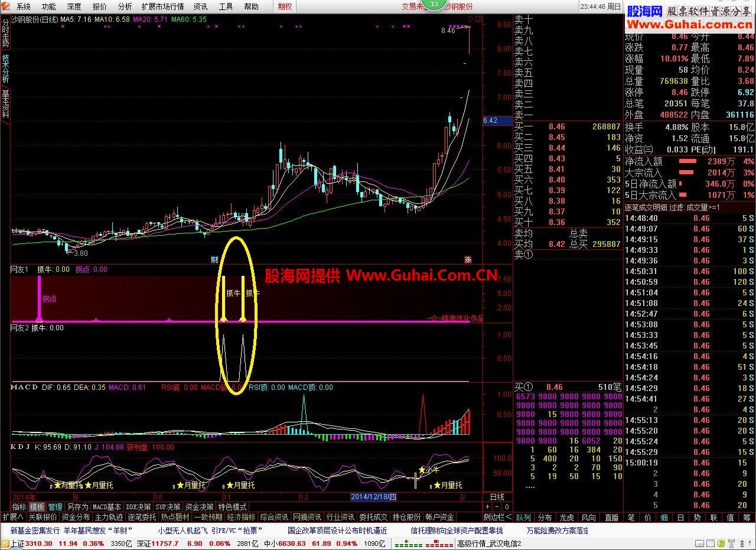This screenshot has width=756, height=550.
Task: Select the 指标 tab under the chart
Action: (x=19, y=507)
